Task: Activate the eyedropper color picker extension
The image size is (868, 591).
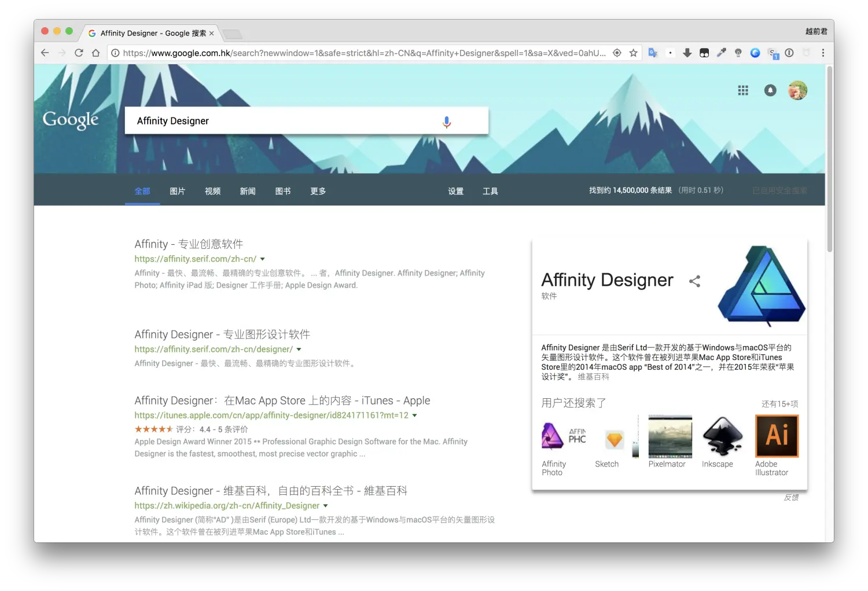Action: click(721, 53)
